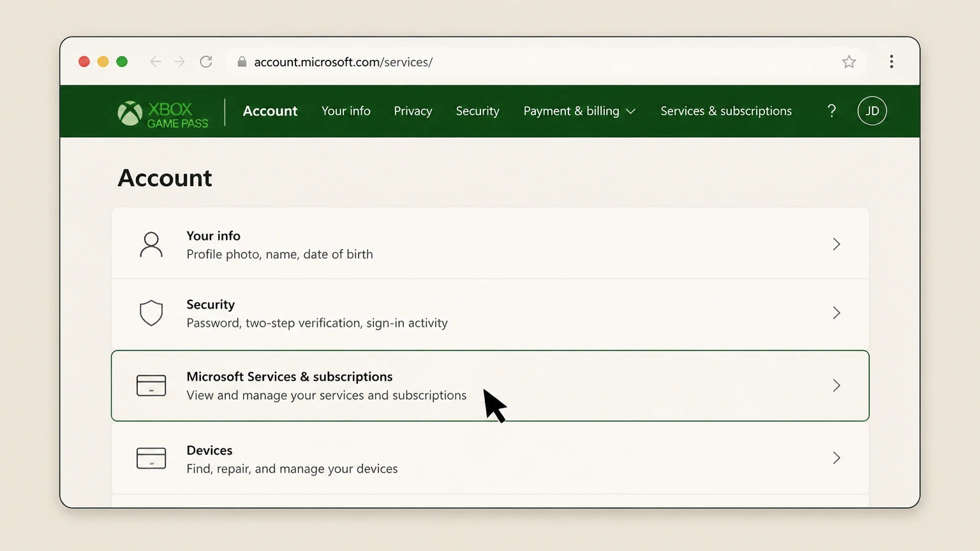Open the Devices card title
Image resolution: width=980 pixels, height=551 pixels.
[x=209, y=450]
